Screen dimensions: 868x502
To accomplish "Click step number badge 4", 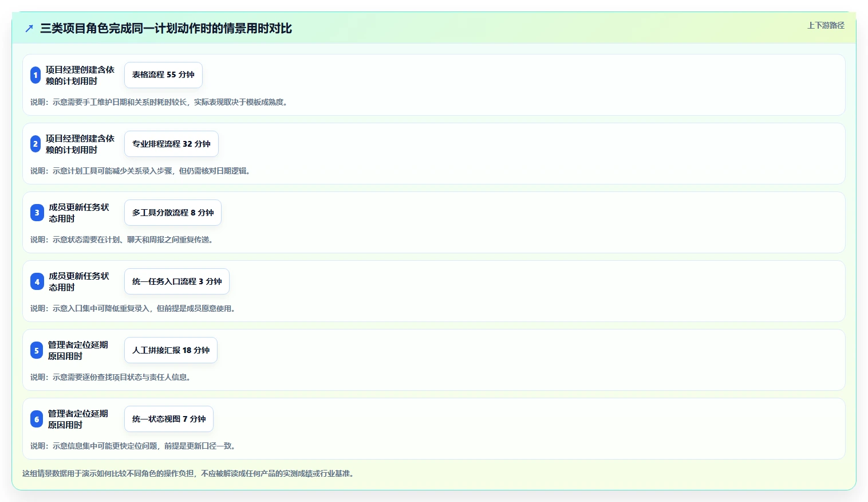I will click(37, 281).
